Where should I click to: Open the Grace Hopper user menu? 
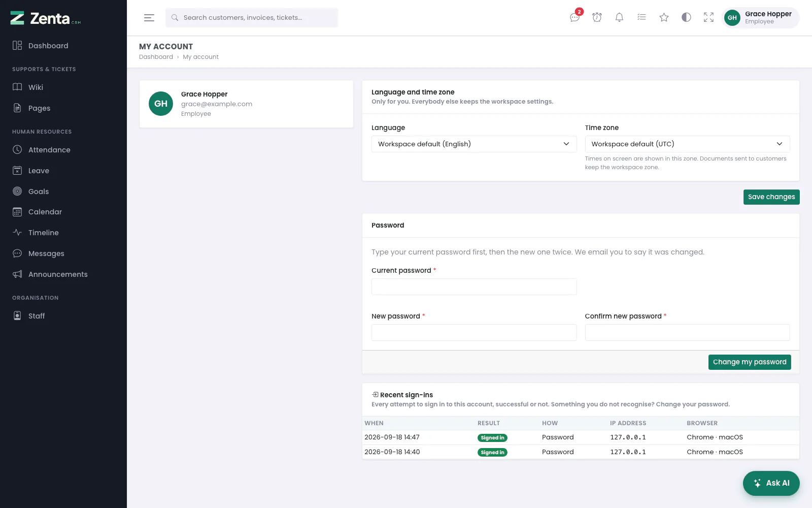[760, 17]
